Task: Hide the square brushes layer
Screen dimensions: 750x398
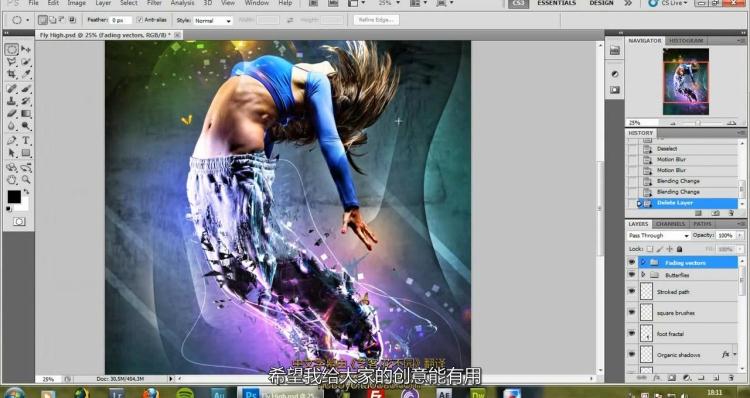Action: coord(631,312)
